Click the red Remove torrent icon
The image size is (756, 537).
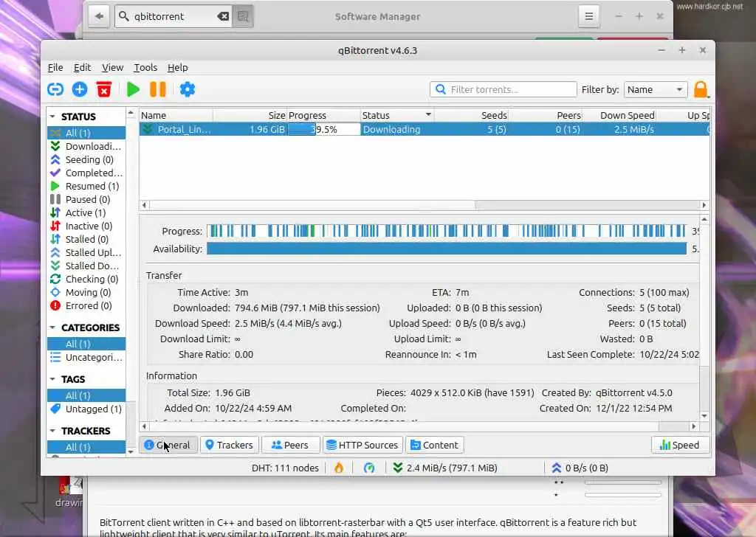[x=103, y=89]
